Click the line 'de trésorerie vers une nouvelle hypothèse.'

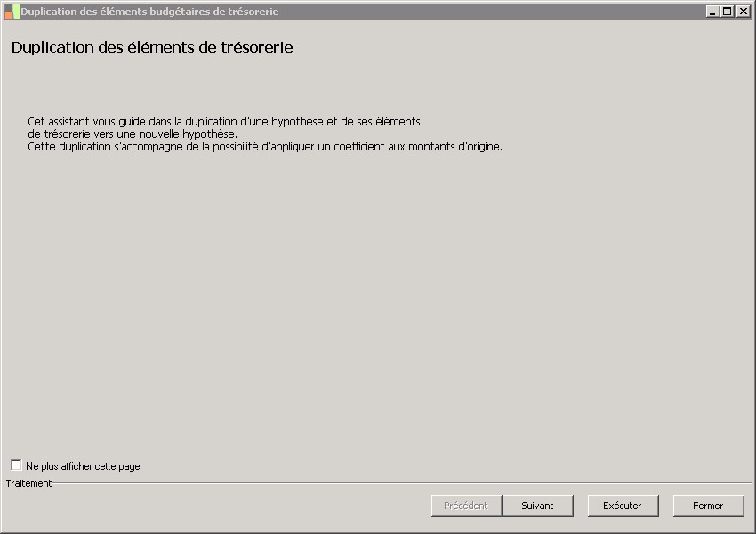[133, 133]
